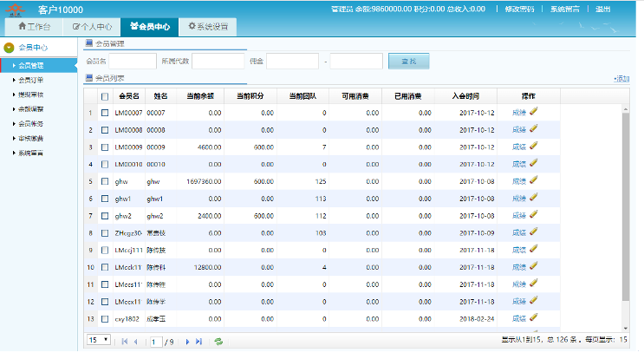644x359 pixels.
Task: Open 系统留言 in the left sidebar
Action: [x=31, y=153]
